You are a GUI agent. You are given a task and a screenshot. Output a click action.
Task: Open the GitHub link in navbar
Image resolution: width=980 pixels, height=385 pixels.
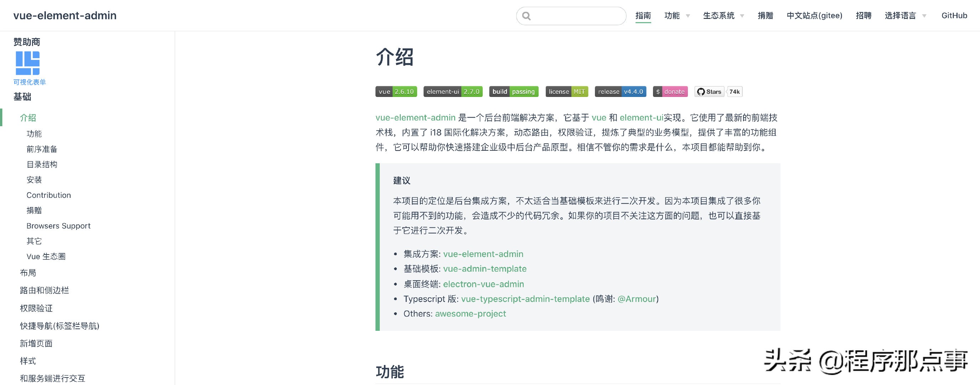[x=954, y=16]
